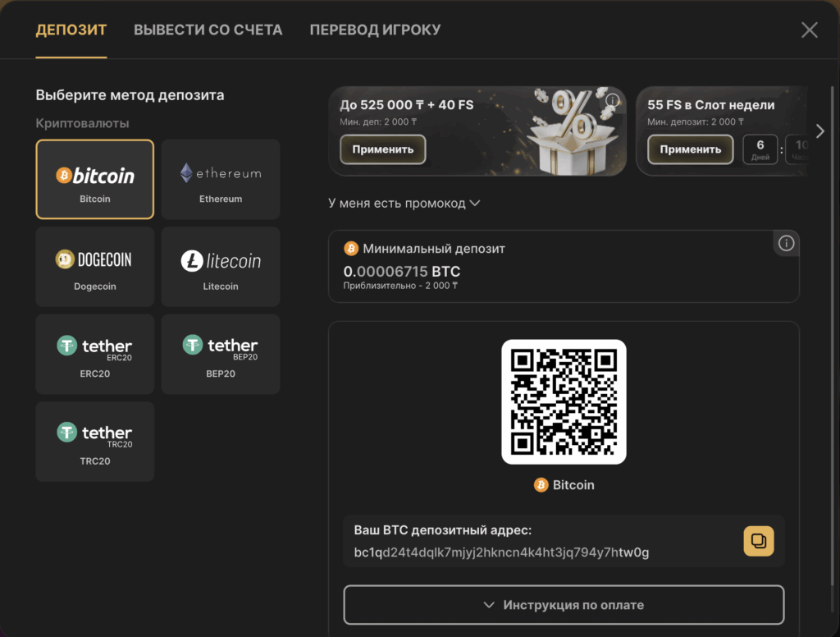This screenshot has width=840, height=637.
Task: Choose Tether TRC20 deposit method
Action: click(95, 442)
